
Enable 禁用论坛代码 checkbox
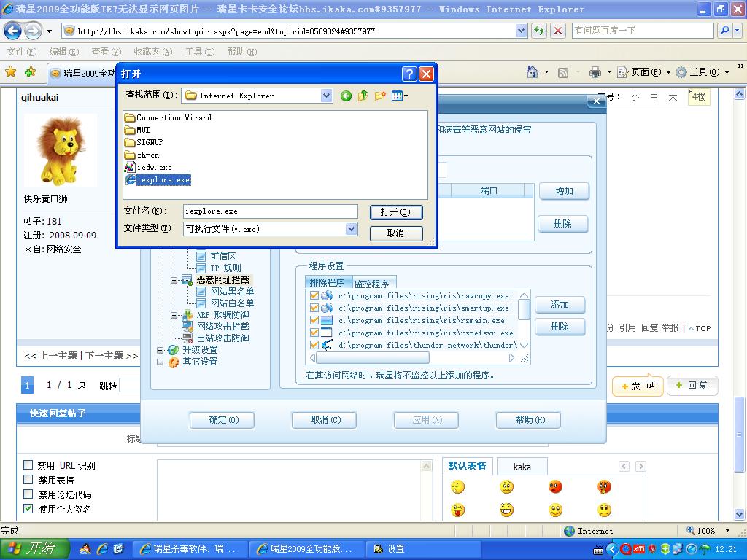point(28,494)
